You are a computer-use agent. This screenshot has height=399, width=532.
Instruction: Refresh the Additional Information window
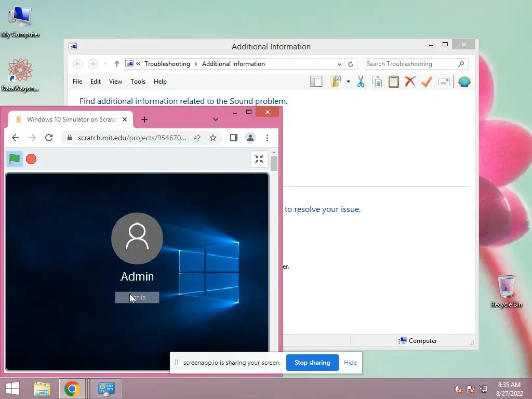tap(351, 64)
